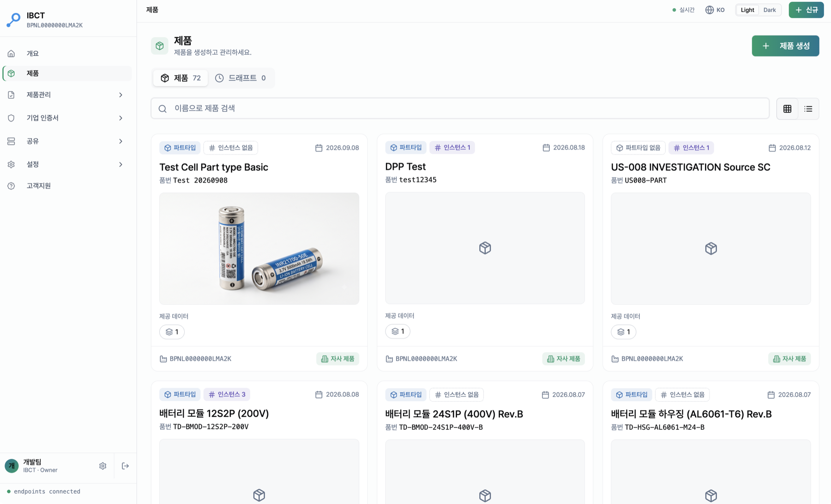Click 인스턴스 3 tag on 12S2P card
This screenshot has height=504, width=831.
227,395
